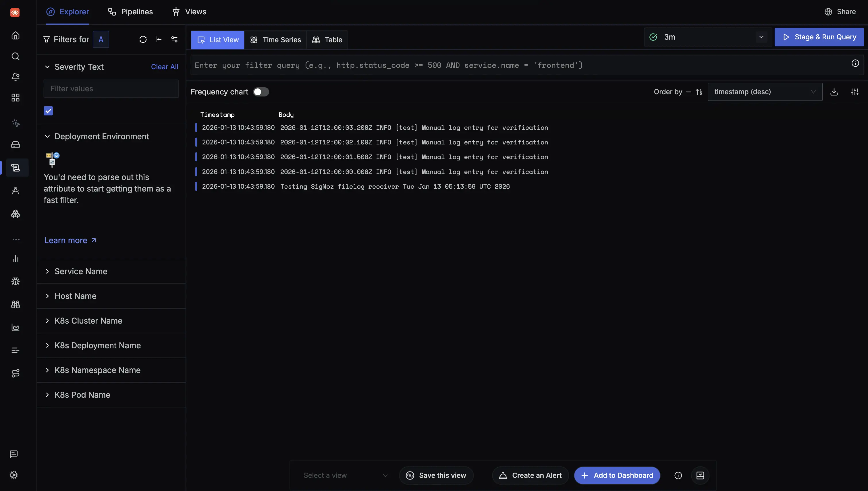This screenshot has width=868, height=491.
Task: Open Alerts from the sidebar bell icon
Action: [x=16, y=77]
